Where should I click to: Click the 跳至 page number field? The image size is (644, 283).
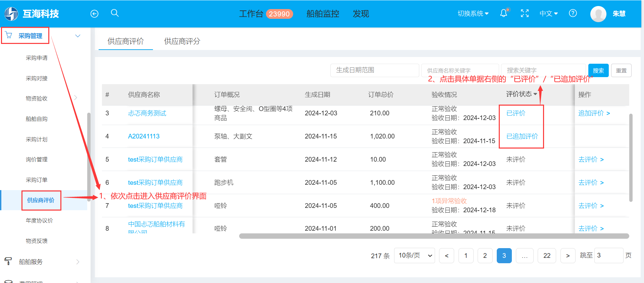pyautogui.click(x=609, y=256)
